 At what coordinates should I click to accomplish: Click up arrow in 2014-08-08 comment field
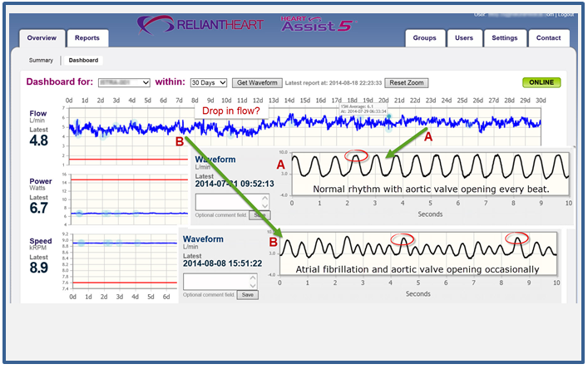coord(253,278)
